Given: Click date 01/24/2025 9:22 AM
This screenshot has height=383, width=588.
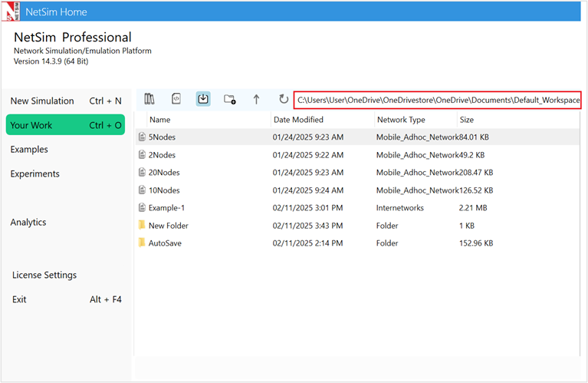Looking at the screenshot, I should click(x=308, y=155).
